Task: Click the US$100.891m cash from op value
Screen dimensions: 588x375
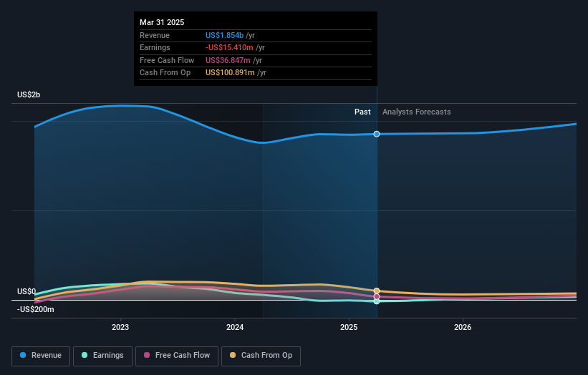Action: pos(230,73)
